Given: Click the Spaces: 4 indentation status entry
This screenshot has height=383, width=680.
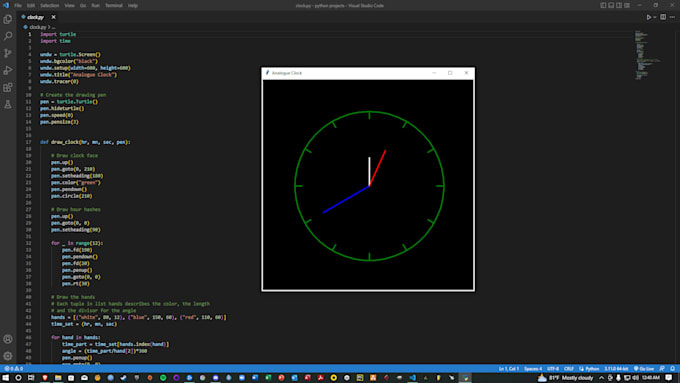Looking at the screenshot, I should click(x=533, y=369).
